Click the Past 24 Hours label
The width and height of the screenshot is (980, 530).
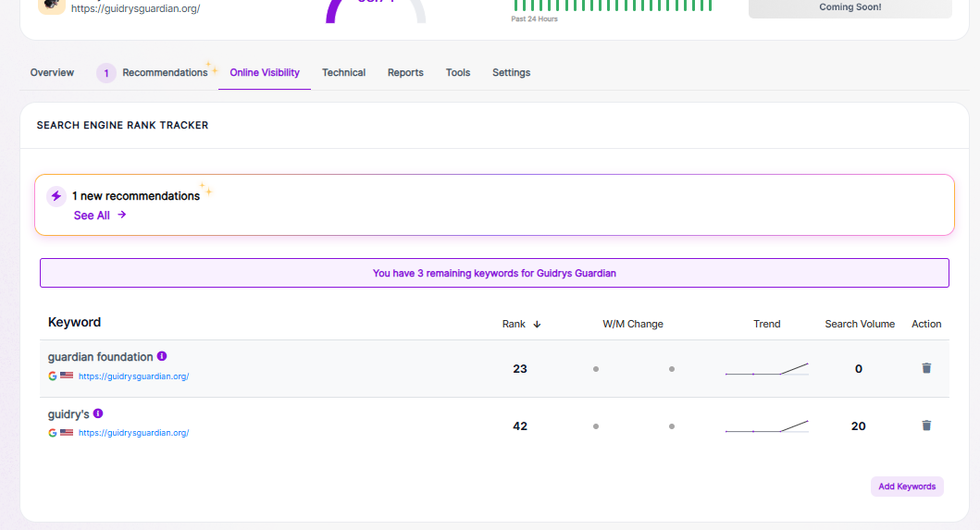point(534,18)
